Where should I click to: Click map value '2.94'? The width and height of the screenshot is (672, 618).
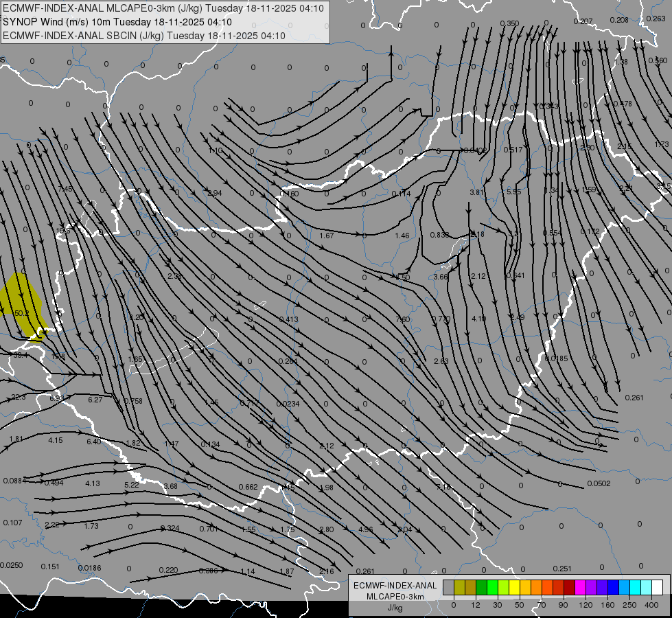215,193
